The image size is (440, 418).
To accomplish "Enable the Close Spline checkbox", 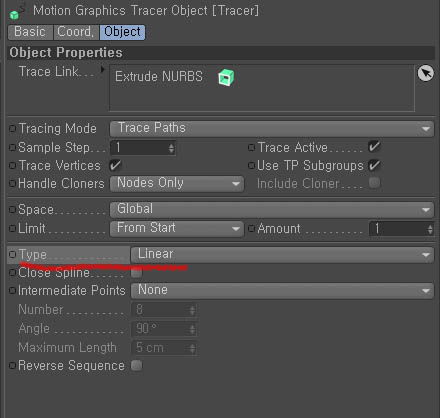I will pyautogui.click(x=136, y=273).
